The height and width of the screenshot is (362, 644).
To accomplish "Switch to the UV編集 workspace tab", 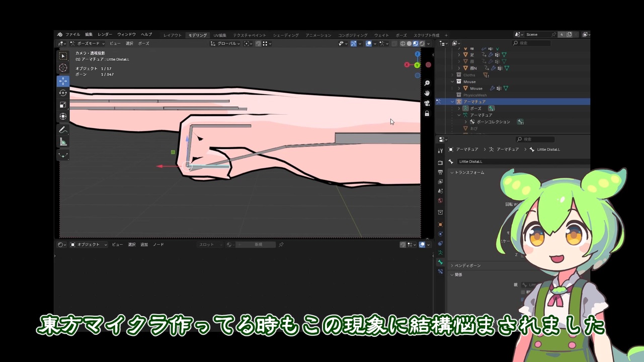I will pos(220,35).
